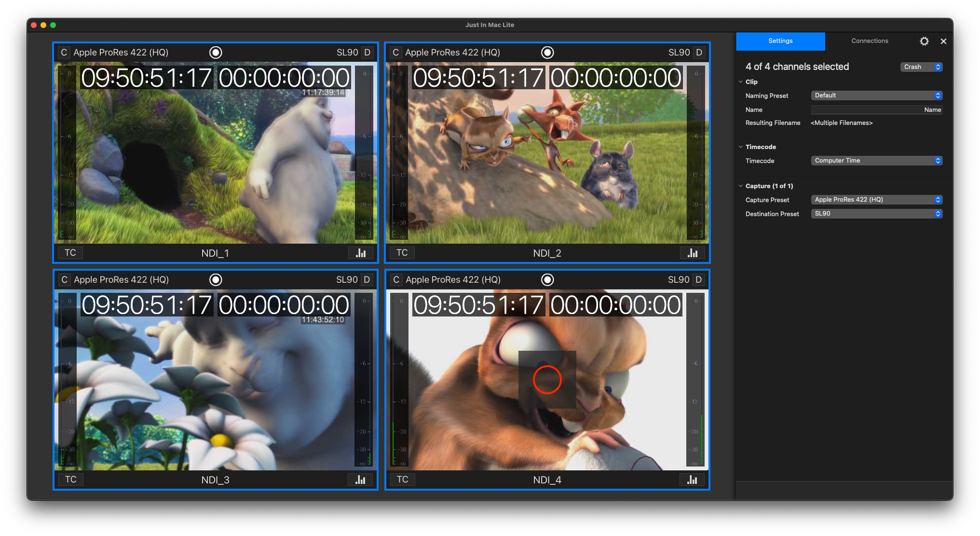The image size is (980, 536).
Task: Click the C capture icon on NDI_4
Action: pos(396,280)
